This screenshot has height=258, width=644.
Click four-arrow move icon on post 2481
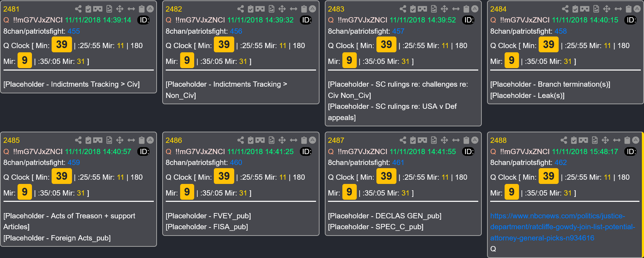(120, 9)
